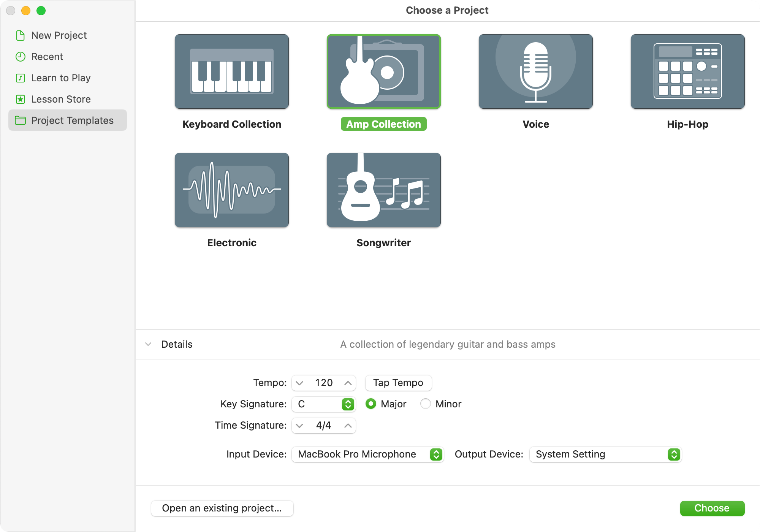This screenshot has width=760, height=532.
Task: Select the Amp Collection guitar amp icon
Action: pyautogui.click(x=384, y=71)
